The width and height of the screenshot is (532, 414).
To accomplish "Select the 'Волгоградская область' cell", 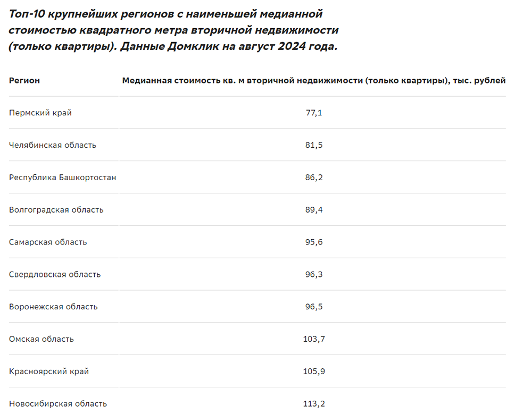I will click(56, 209).
